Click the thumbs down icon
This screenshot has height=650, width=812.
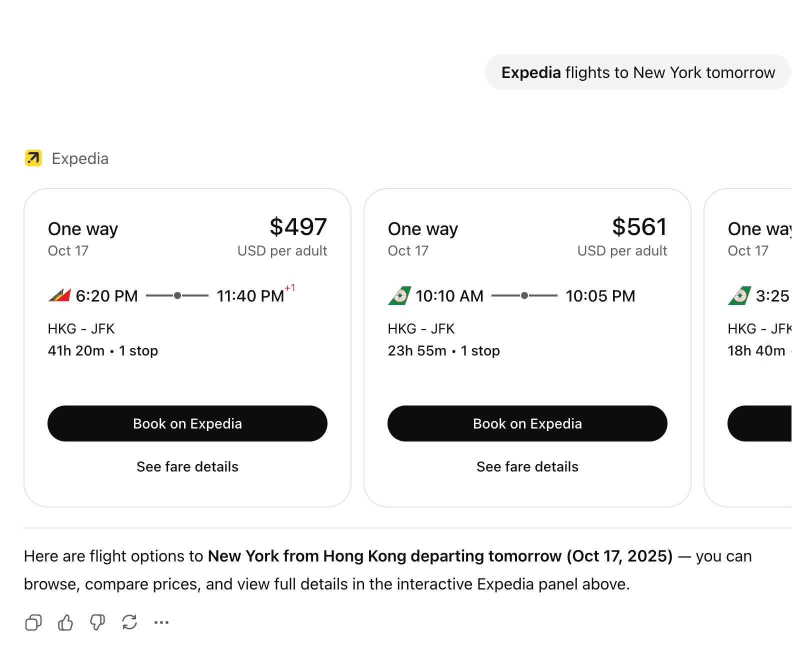click(97, 622)
